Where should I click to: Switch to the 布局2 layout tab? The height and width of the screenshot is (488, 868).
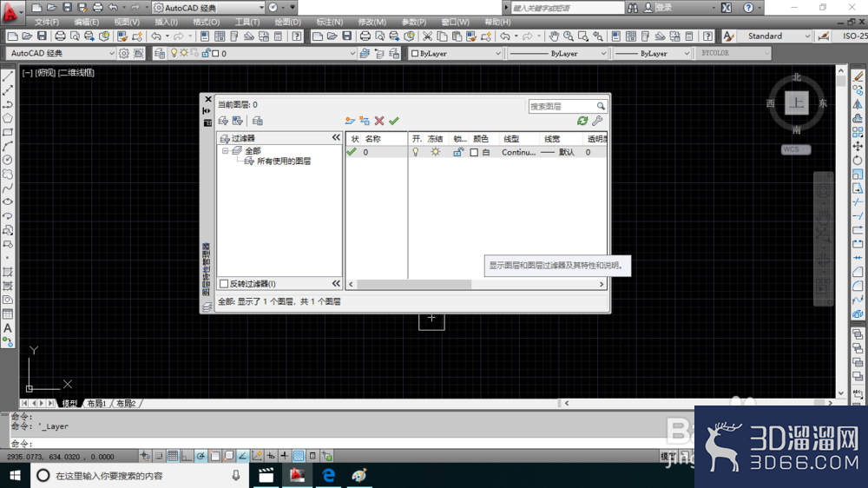126,403
